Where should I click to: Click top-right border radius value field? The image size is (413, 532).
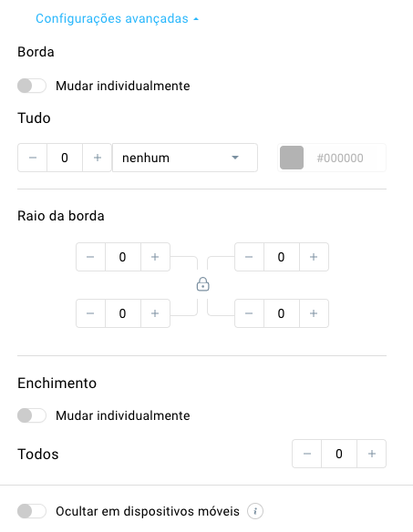[281, 257]
